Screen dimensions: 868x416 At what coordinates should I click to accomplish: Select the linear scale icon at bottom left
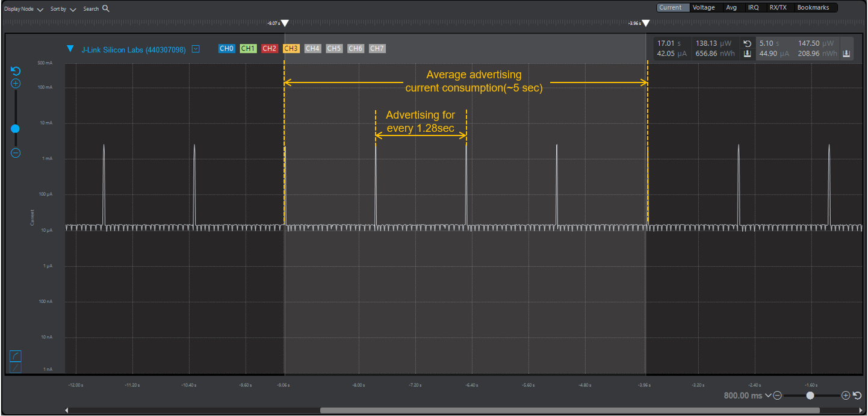click(15, 366)
